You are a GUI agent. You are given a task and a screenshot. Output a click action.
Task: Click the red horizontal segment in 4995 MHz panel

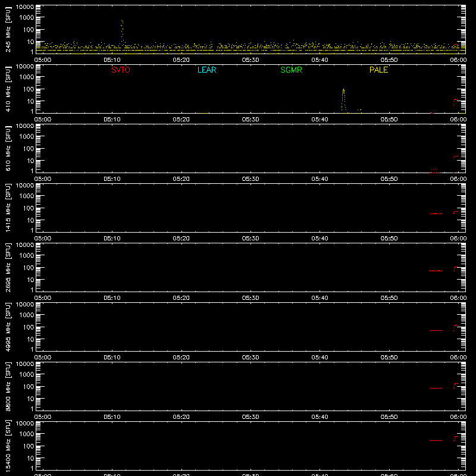click(436, 330)
